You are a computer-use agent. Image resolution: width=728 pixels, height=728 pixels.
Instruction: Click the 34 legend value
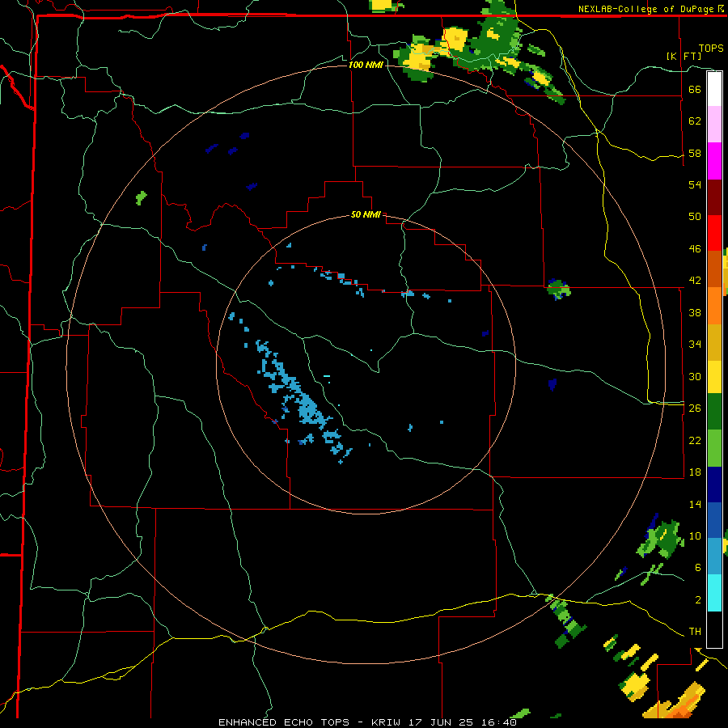tap(695, 345)
